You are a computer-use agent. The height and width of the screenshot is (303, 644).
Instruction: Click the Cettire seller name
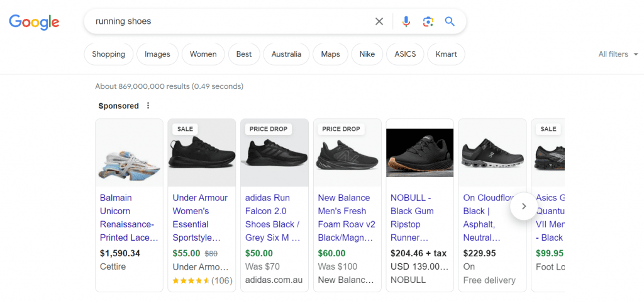click(113, 266)
